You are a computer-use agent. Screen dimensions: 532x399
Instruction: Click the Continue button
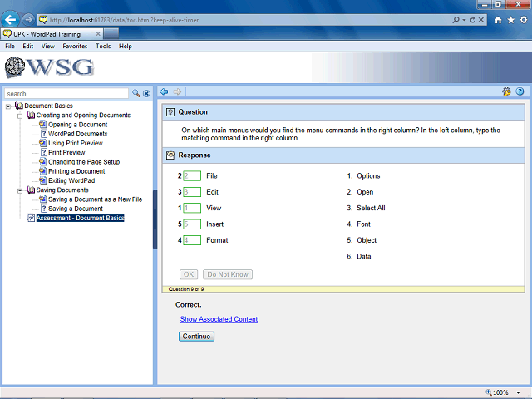(x=196, y=336)
